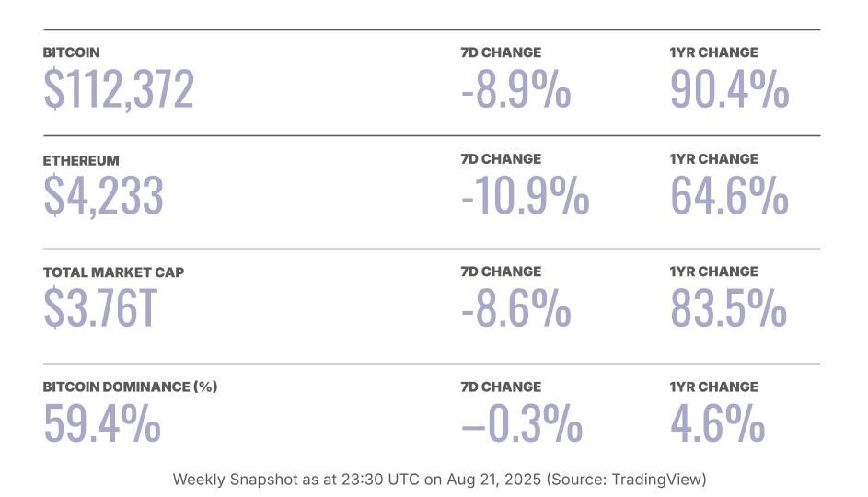Image resolution: width=868 pixels, height=497 pixels.
Task: Click market cap 7D change -8.6%
Action: click(x=515, y=310)
